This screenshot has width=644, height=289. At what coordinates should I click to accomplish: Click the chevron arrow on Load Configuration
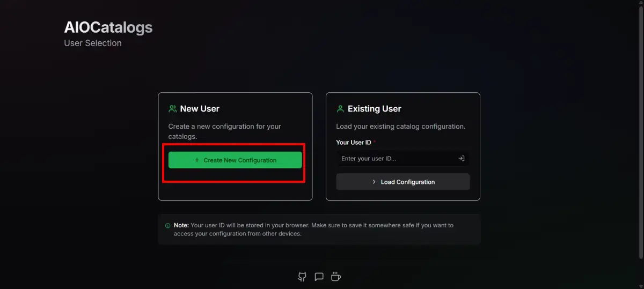(374, 182)
